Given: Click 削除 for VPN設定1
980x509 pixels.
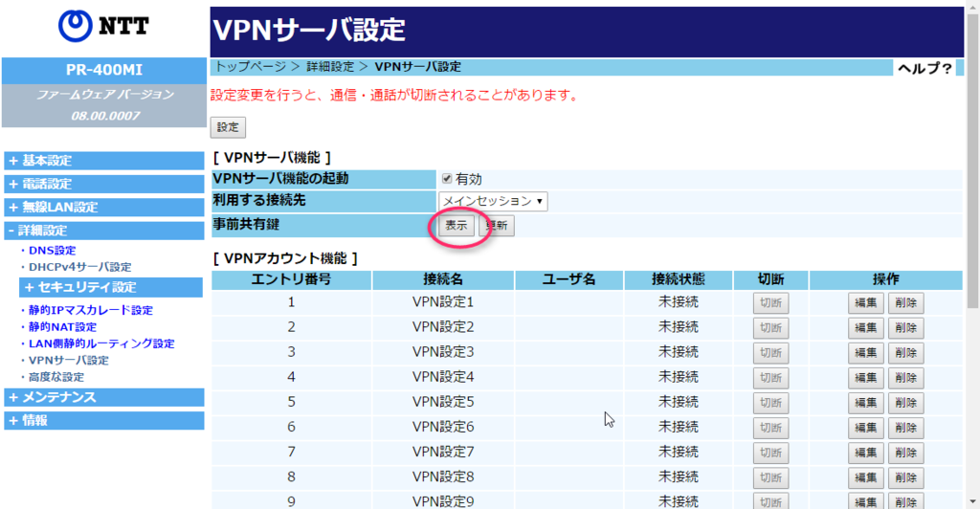Looking at the screenshot, I should click(905, 303).
